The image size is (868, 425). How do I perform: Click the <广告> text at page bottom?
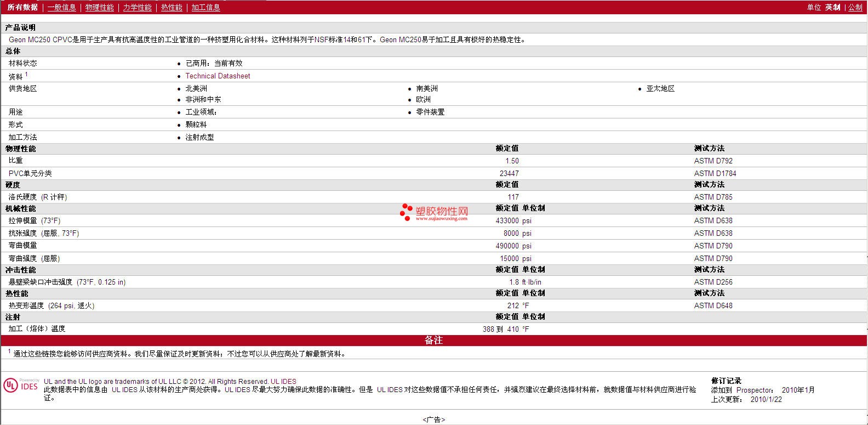pyautogui.click(x=433, y=420)
